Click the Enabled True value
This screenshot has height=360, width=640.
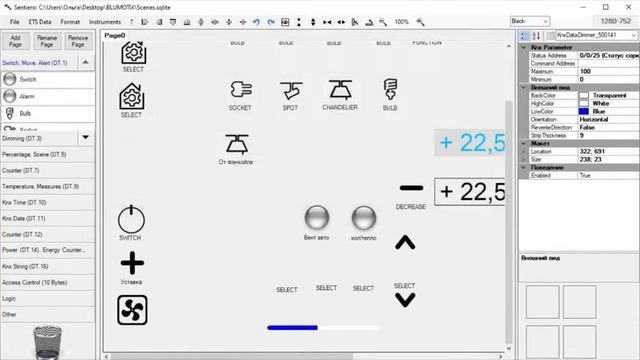pos(609,176)
